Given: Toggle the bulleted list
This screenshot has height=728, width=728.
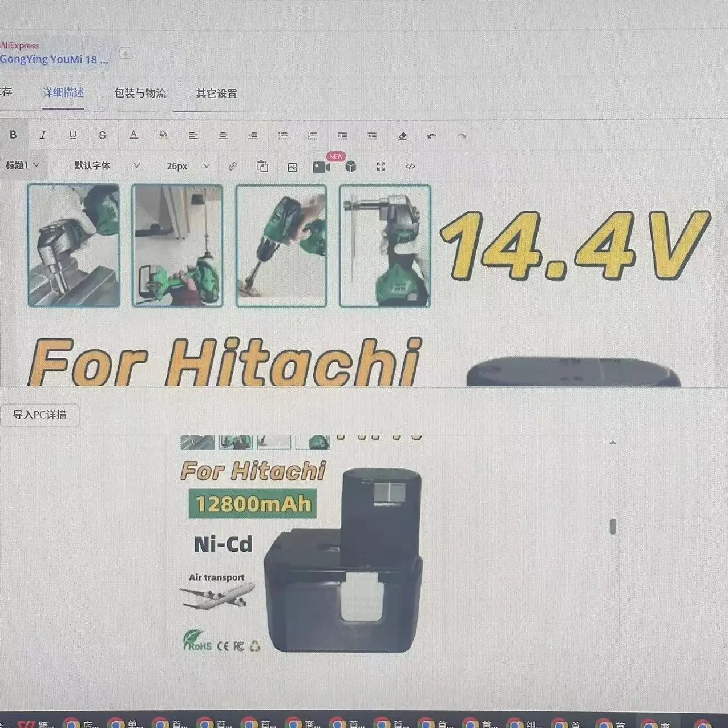Looking at the screenshot, I should tap(282, 135).
